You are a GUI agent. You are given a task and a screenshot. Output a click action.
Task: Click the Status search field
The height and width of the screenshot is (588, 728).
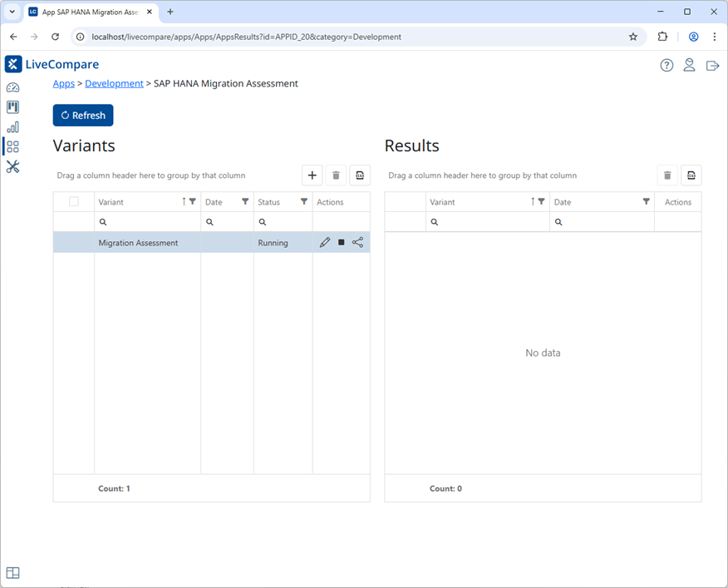[283, 222]
